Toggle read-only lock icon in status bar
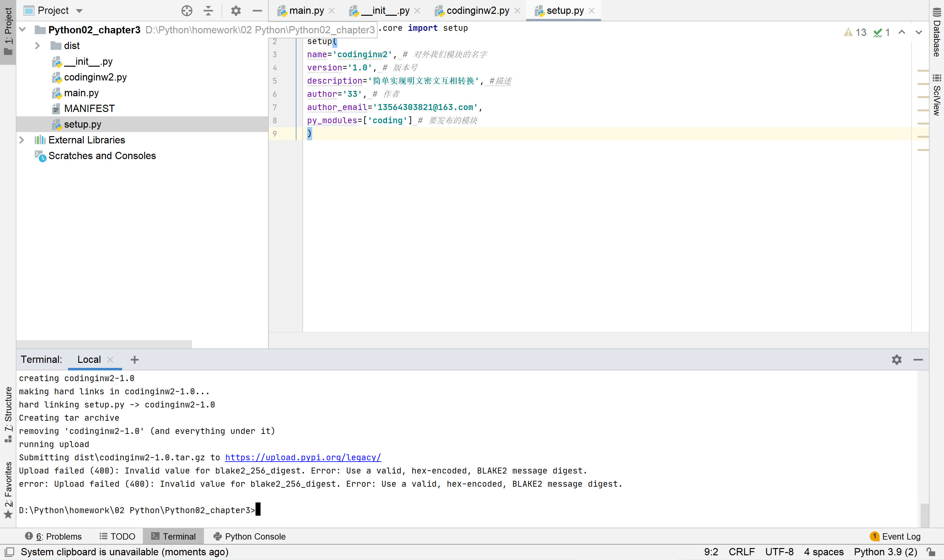The image size is (944, 560). coord(931,552)
